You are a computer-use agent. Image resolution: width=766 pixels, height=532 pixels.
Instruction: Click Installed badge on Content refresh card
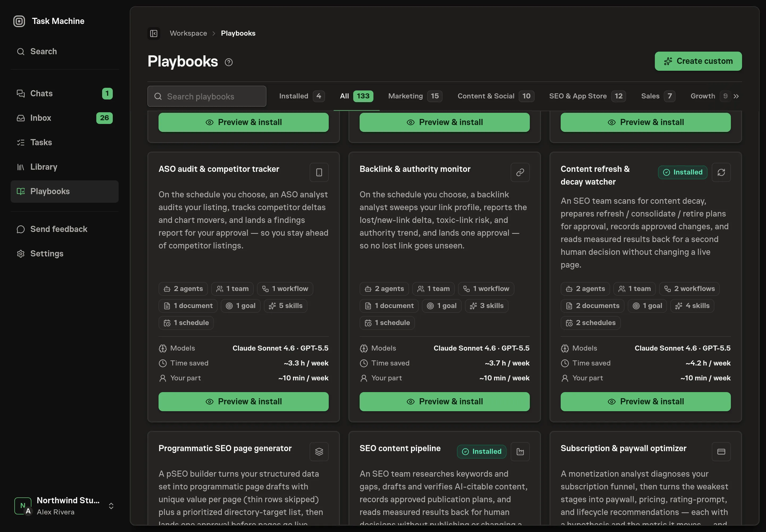point(682,172)
